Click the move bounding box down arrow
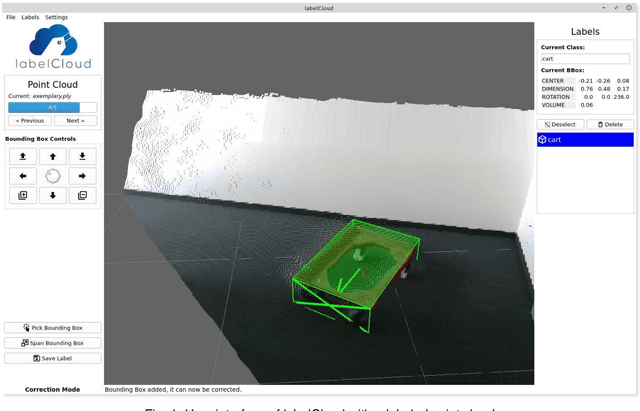The width and height of the screenshot is (640, 411). pos(52,196)
